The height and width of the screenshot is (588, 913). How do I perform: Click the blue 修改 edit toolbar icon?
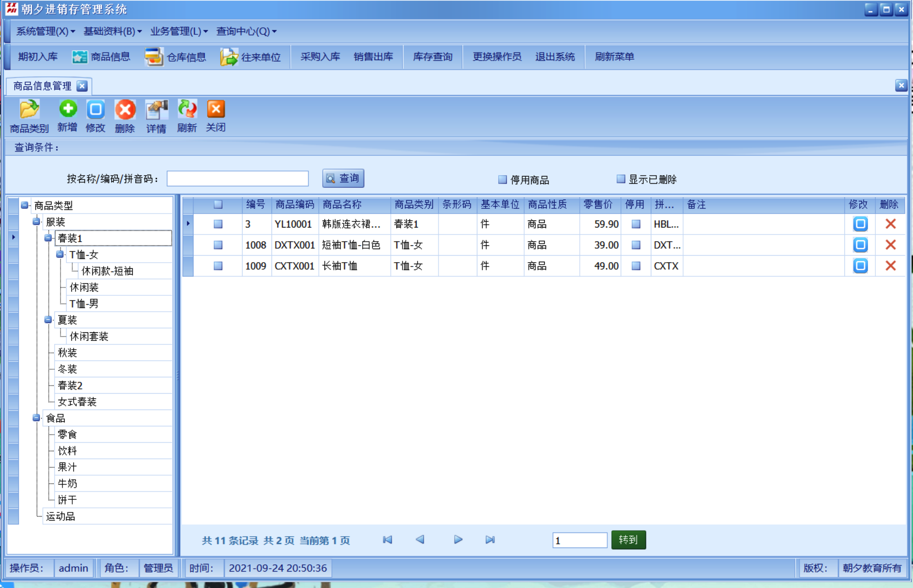point(96,109)
